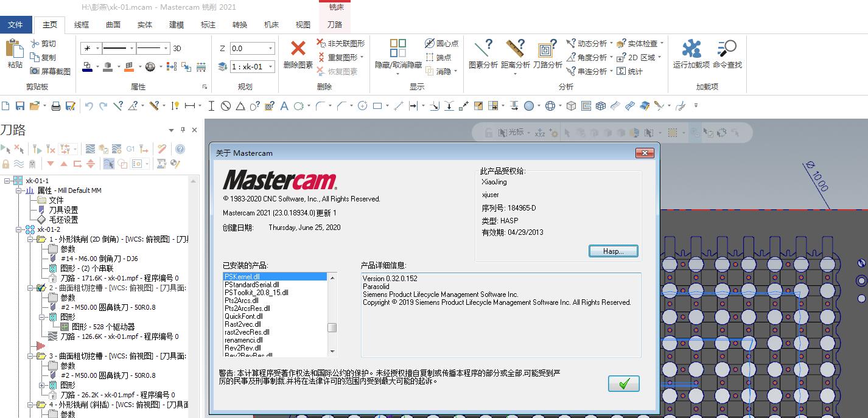Switch to the 曲面 surfaces tab
Image resolution: width=868 pixels, height=418 pixels.
(113, 24)
